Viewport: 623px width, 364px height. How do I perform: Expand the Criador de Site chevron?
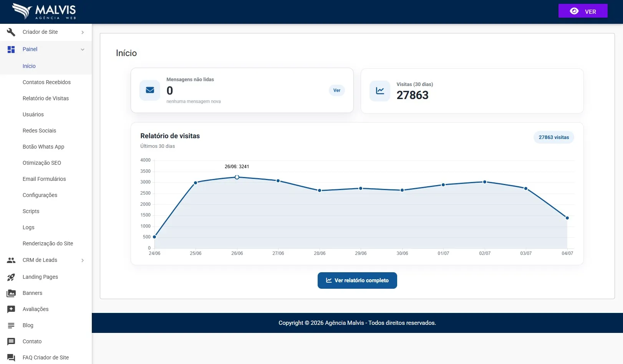pos(83,32)
